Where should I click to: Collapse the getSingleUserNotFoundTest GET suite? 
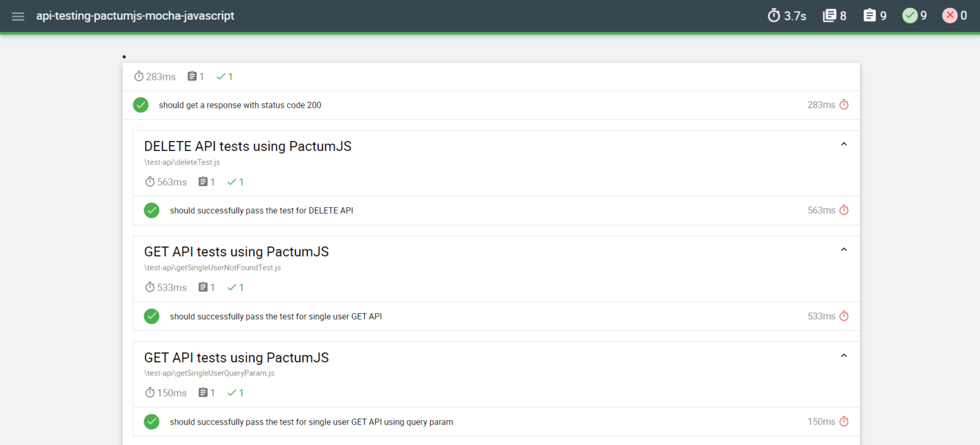coord(843,249)
